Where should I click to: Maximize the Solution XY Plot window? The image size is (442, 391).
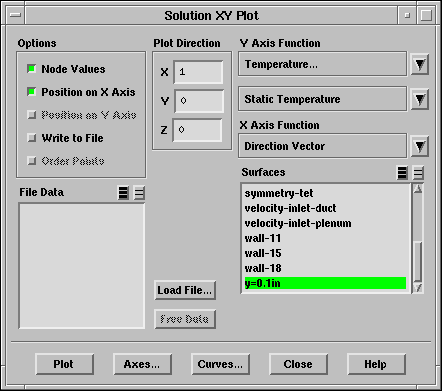coord(426,15)
